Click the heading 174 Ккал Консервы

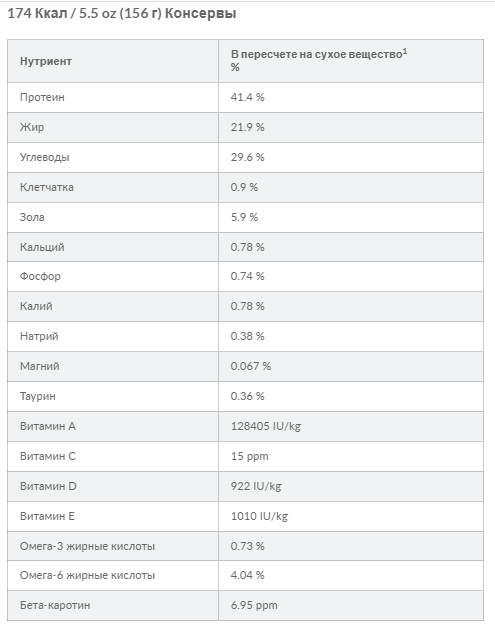(122, 14)
